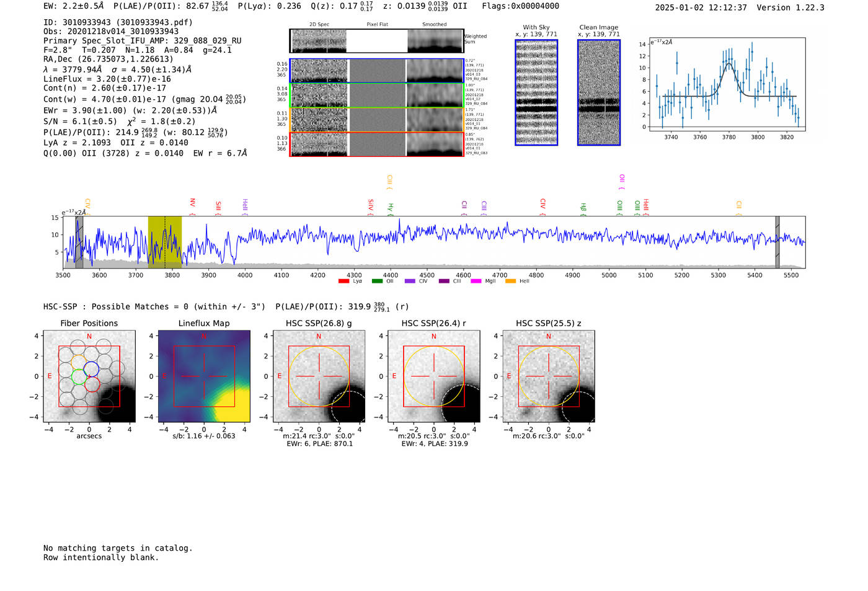Click the gray masked band near 5460 Å
868x591 pixels.
777,242
